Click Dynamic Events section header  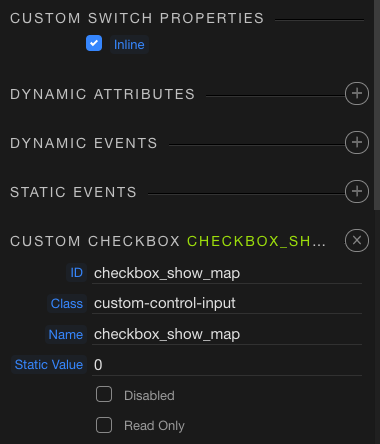tap(83, 143)
